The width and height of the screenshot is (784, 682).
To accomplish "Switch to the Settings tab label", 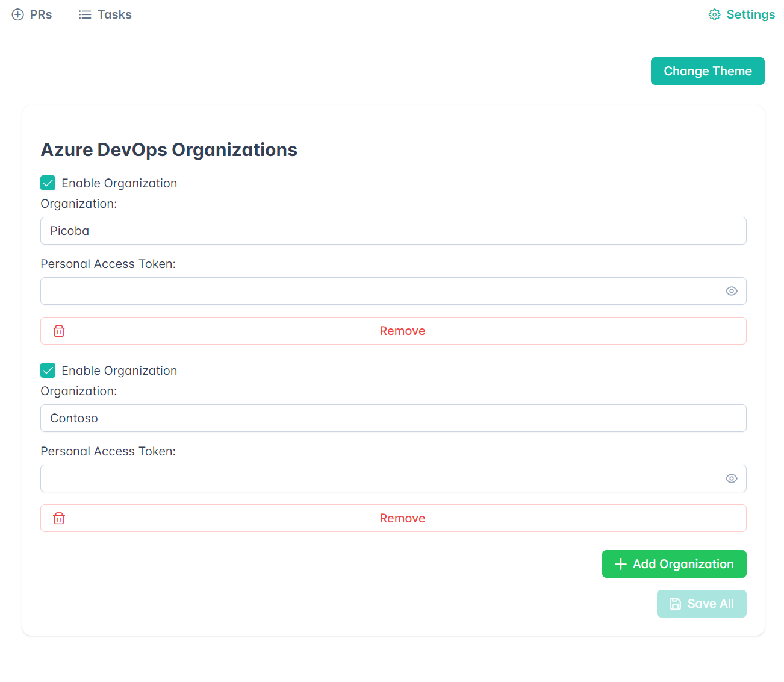I will [750, 14].
